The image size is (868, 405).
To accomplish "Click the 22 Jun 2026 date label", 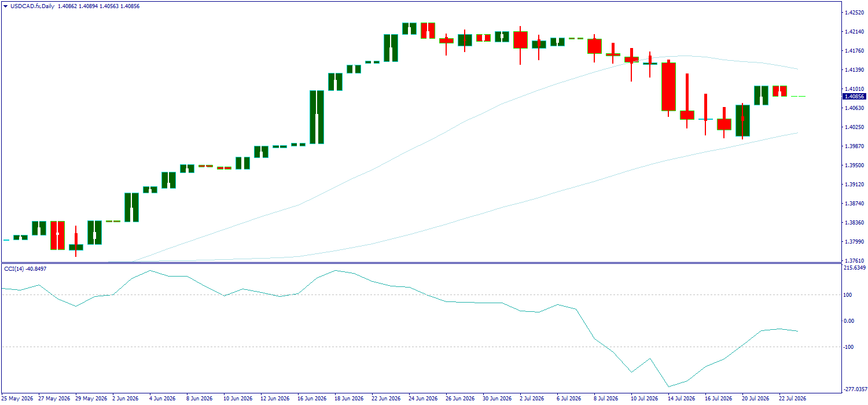I will (x=386, y=399).
